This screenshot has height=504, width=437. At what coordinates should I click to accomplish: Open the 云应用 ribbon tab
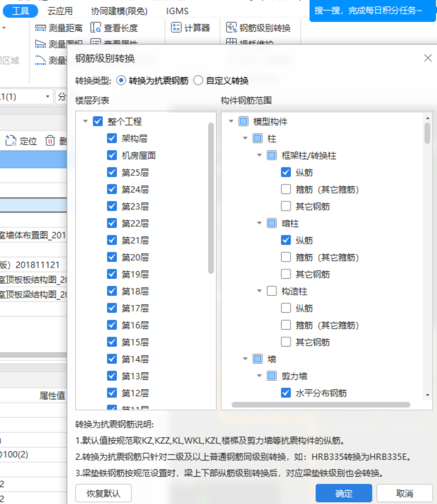coord(60,11)
